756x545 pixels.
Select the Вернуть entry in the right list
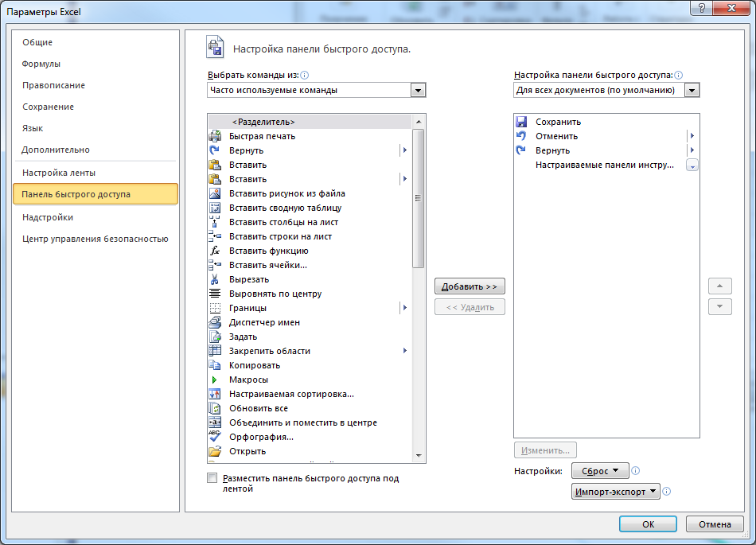[606, 150]
